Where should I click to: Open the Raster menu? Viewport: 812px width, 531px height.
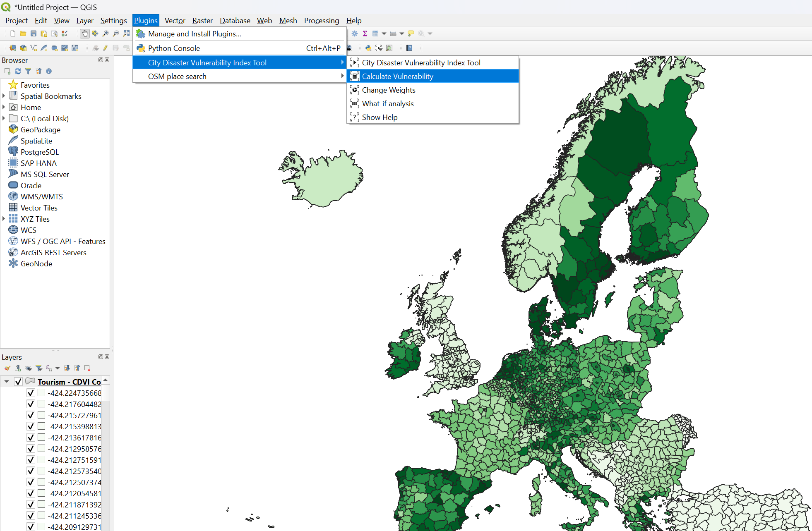pyautogui.click(x=202, y=20)
